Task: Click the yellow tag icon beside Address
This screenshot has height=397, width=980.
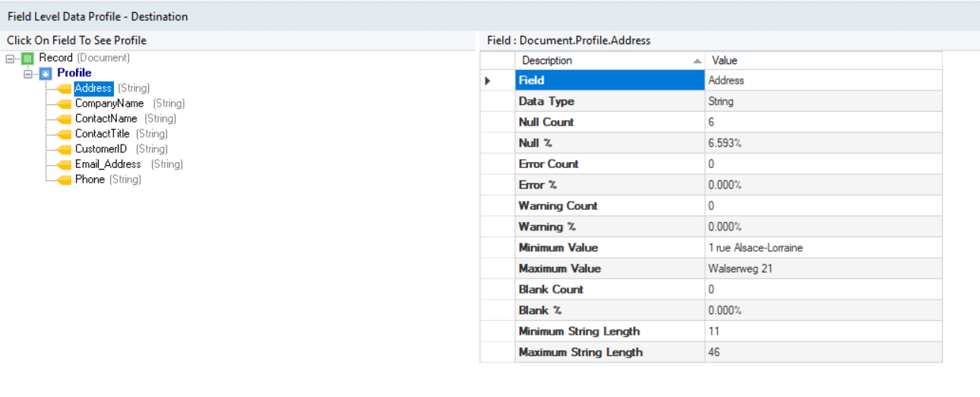Action: tap(64, 89)
